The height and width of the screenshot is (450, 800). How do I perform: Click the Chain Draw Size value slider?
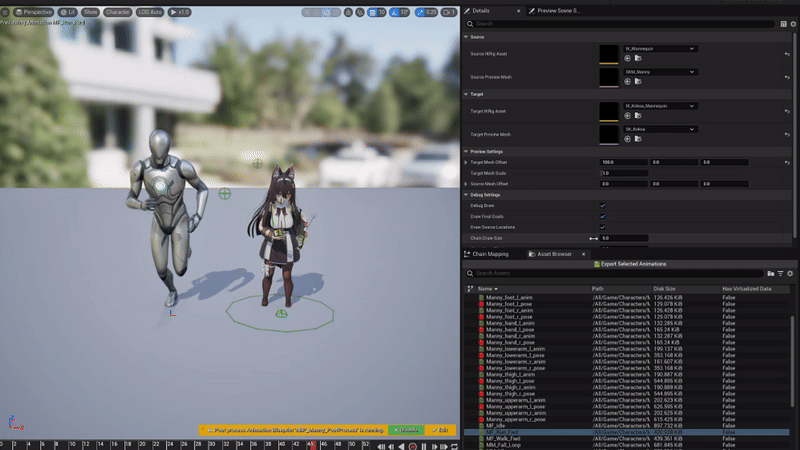pyautogui.click(x=623, y=238)
